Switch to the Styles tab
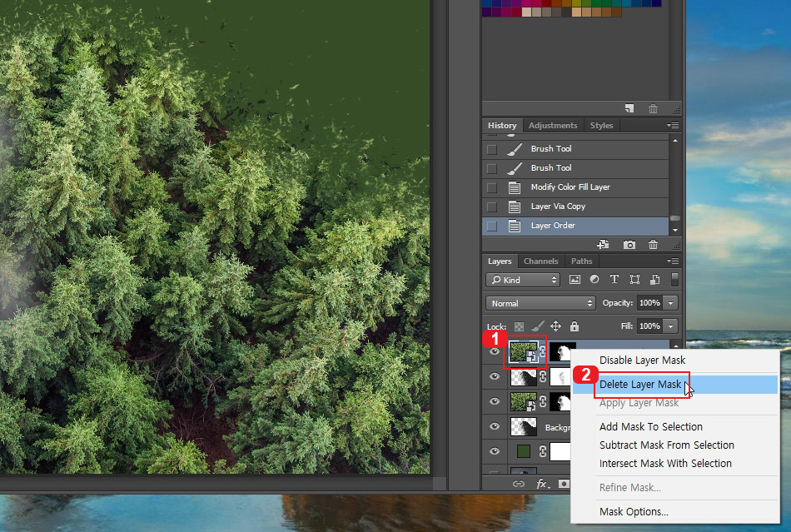 point(601,125)
